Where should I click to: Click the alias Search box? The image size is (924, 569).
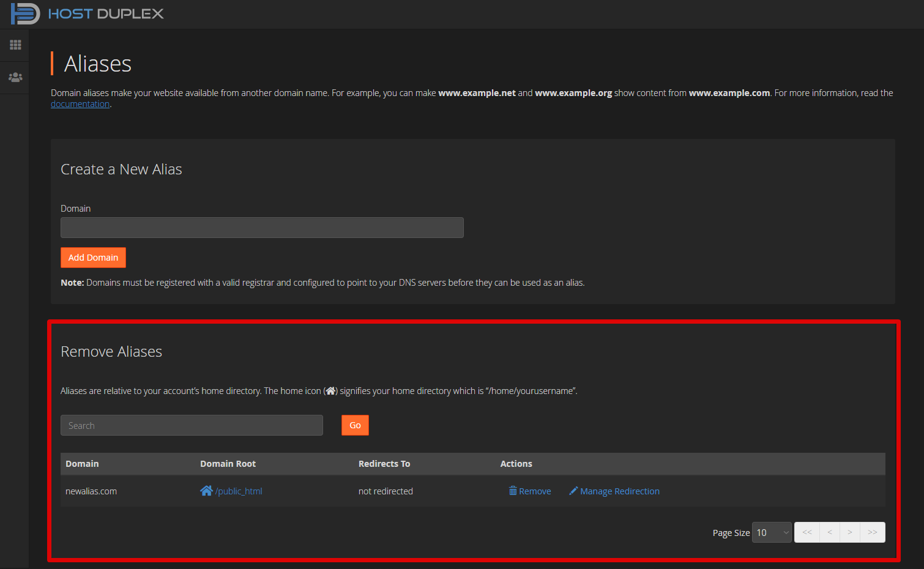pos(192,425)
